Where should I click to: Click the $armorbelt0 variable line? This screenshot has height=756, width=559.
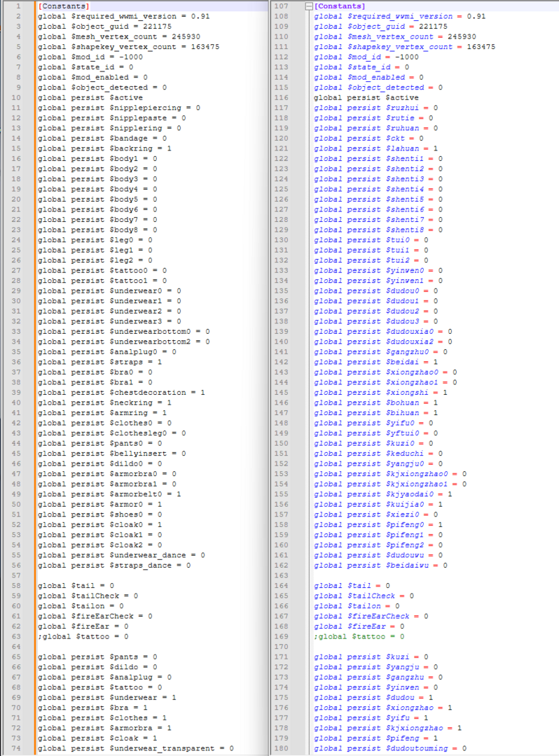point(109,494)
